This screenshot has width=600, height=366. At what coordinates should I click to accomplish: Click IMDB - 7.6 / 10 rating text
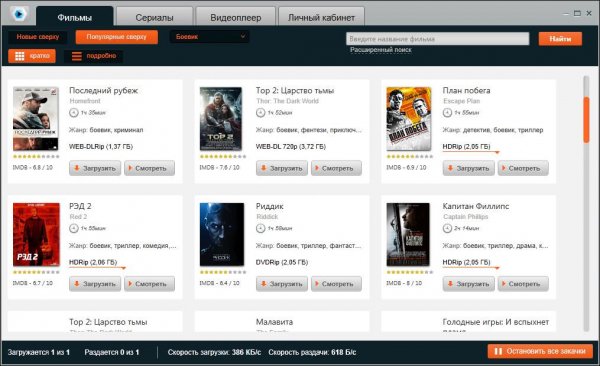[220, 167]
